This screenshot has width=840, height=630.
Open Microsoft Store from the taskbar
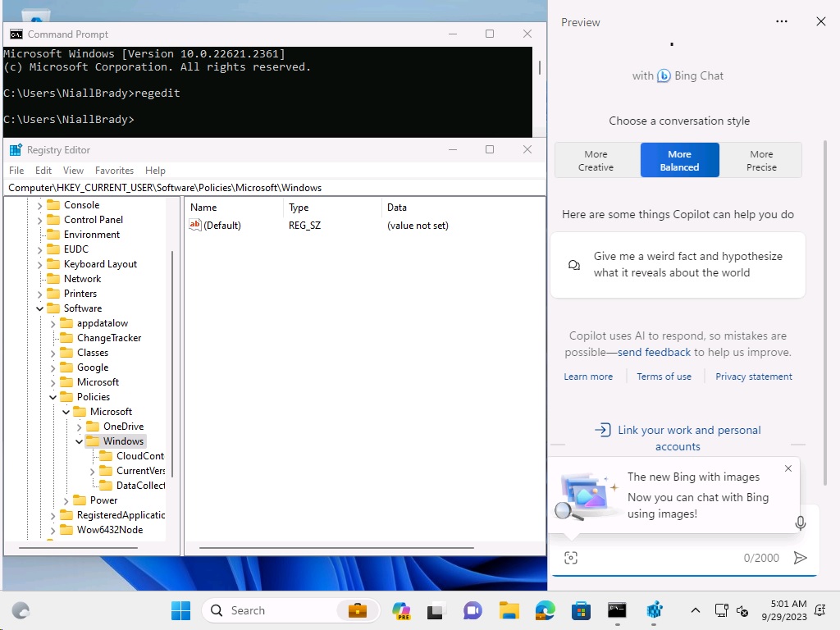(581, 610)
